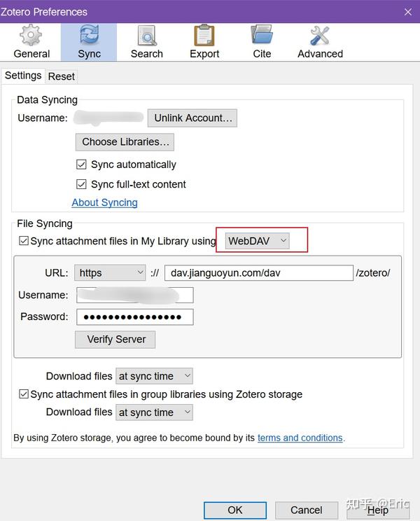Close the Zotero Preferences window

[408, 12]
